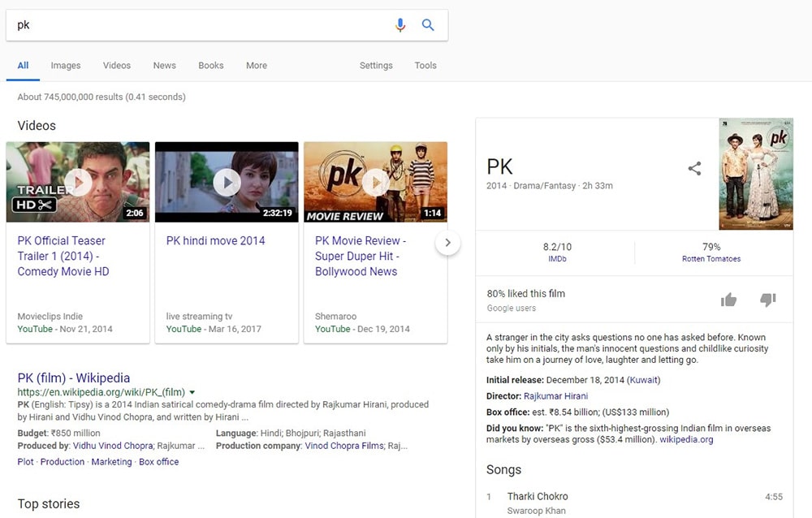Give the PK film a thumbs down
This screenshot has width=812, height=518.
(768, 300)
